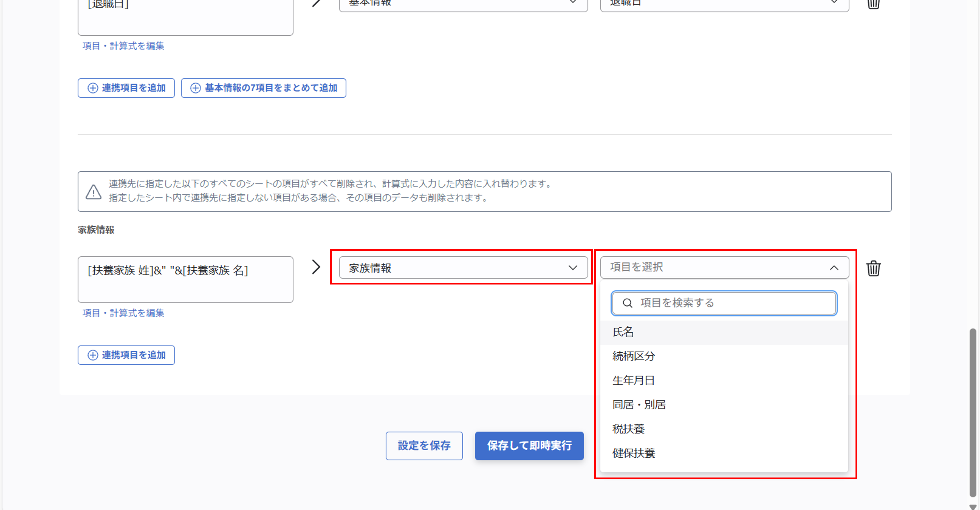
Task: Click the arrow icon beside 扶養家族 formula
Action: click(x=316, y=267)
